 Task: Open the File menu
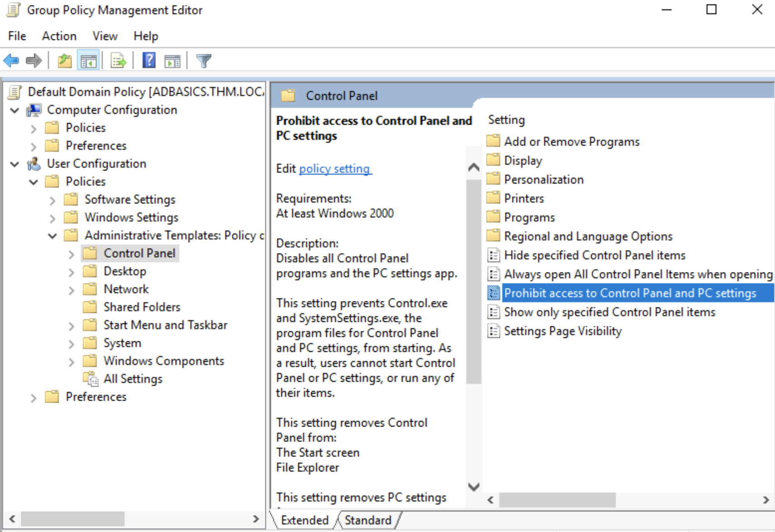pos(17,36)
